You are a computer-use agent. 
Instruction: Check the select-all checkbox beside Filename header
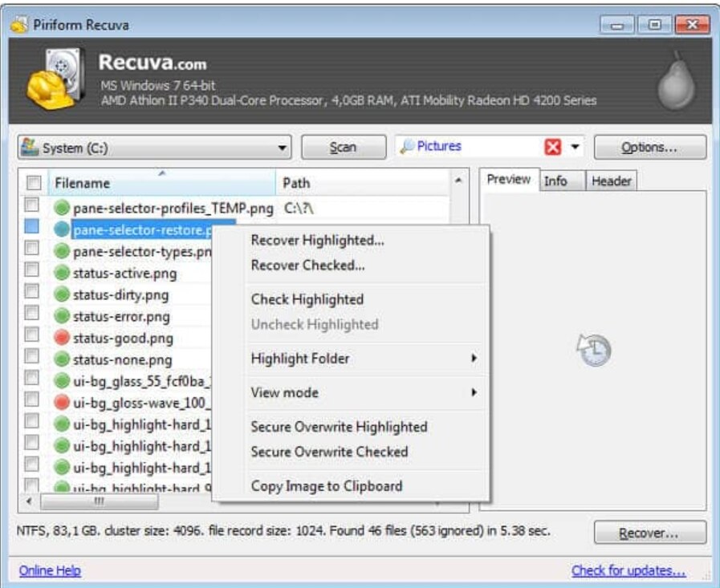(x=34, y=183)
